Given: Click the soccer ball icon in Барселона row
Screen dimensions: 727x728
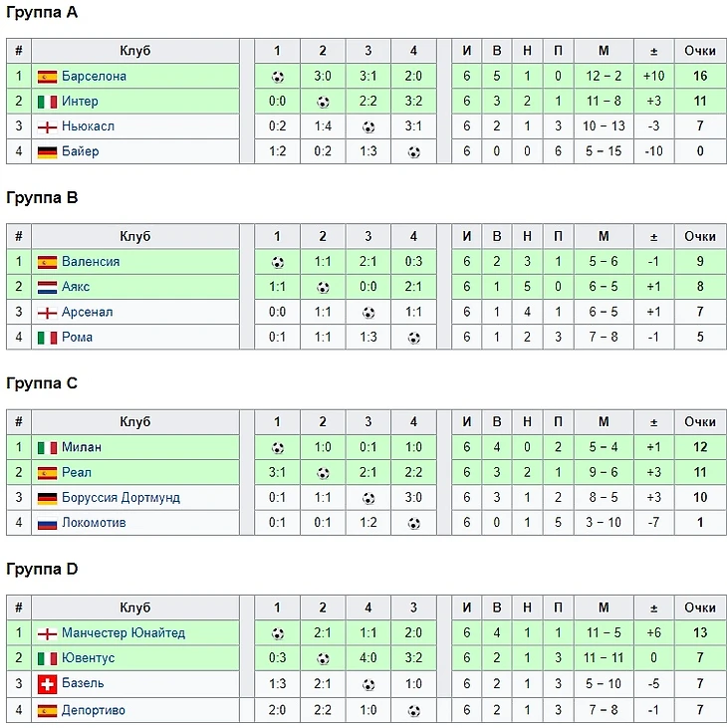Looking at the screenshot, I should [x=277, y=76].
